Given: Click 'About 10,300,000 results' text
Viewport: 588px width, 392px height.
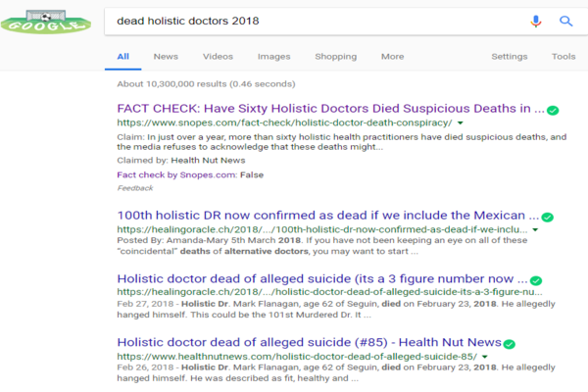Looking at the screenshot, I should point(206,84).
